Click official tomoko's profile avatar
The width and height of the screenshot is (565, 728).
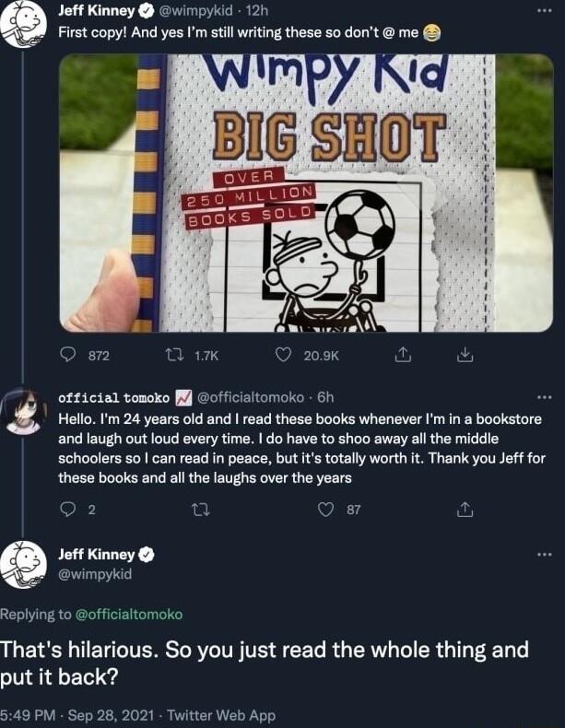click(x=24, y=410)
